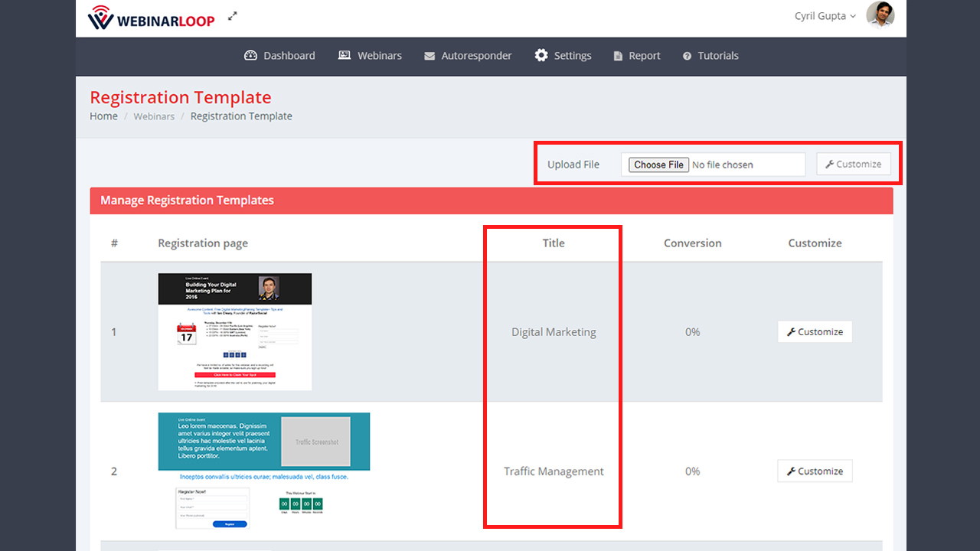Open Settings from navigation bar
Image resolution: width=980 pixels, height=551 pixels.
(563, 56)
